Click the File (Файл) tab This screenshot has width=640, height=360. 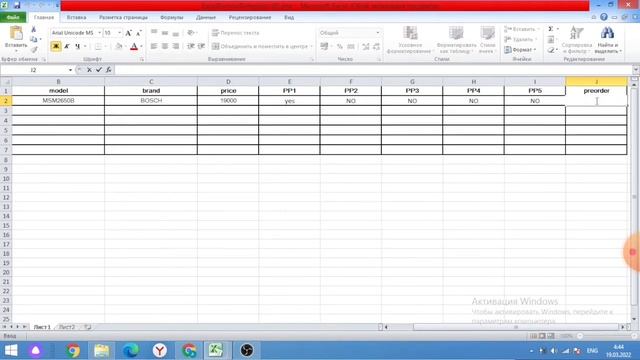coord(13,18)
